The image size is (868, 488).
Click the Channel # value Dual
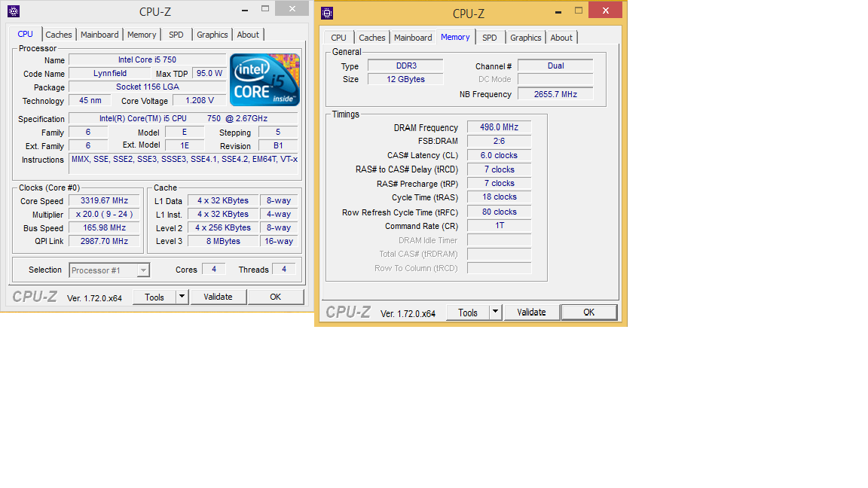555,66
